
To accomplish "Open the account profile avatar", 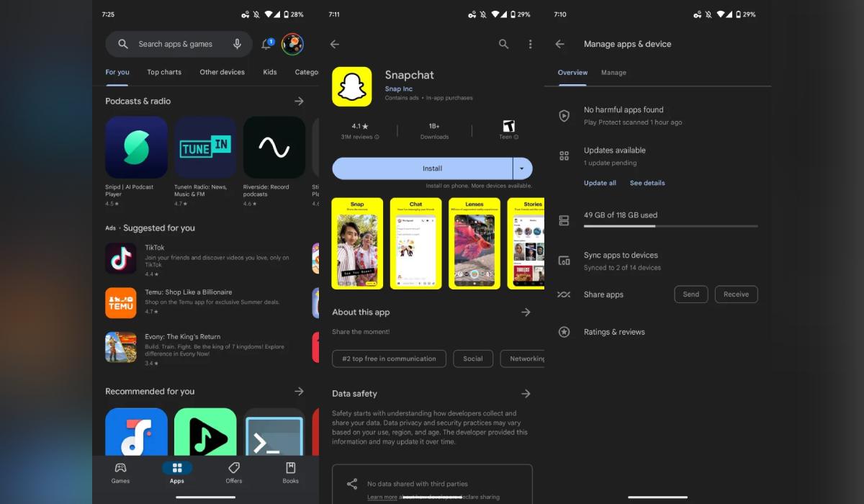I will [292, 45].
